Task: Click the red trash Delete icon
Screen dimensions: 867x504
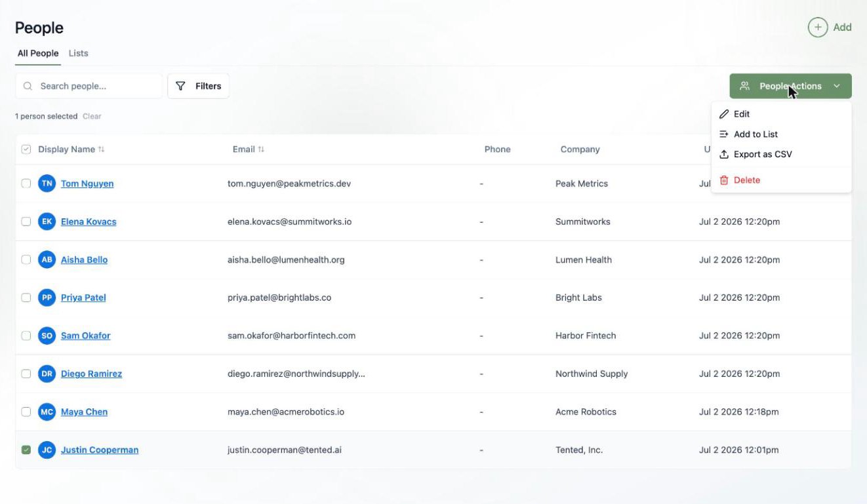Action: click(724, 180)
